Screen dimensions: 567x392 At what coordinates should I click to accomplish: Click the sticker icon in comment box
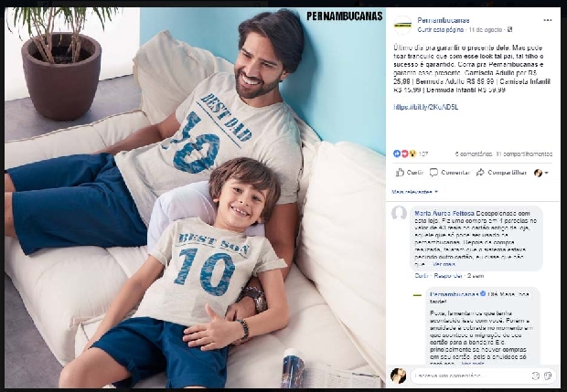click(x=548, y=376)
